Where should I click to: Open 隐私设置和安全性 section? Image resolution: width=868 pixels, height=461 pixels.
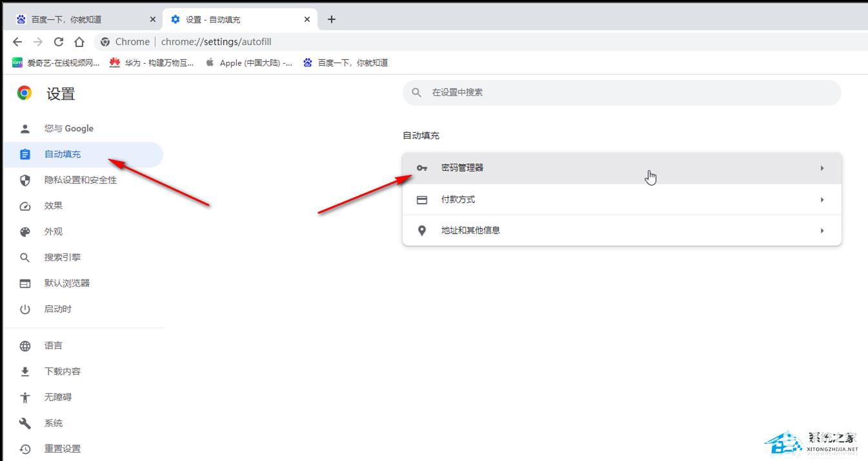(83, 181)
